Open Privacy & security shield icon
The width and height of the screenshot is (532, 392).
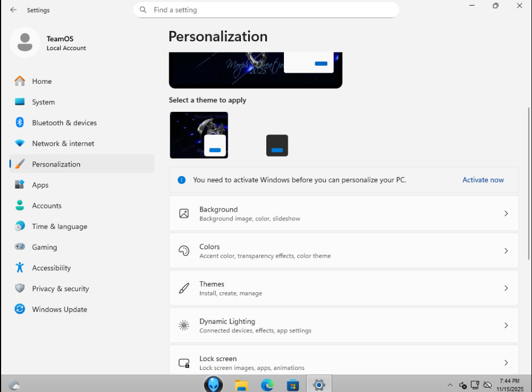[20, 288]
